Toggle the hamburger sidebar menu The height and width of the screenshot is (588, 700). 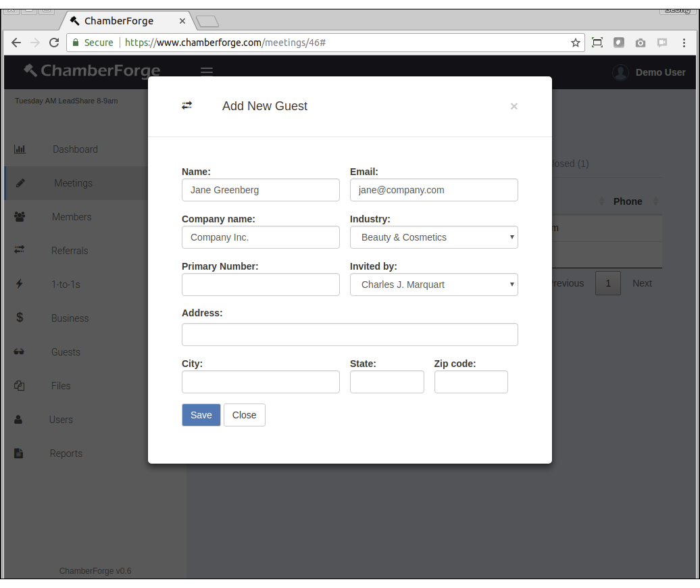click(x=207, y=72)
